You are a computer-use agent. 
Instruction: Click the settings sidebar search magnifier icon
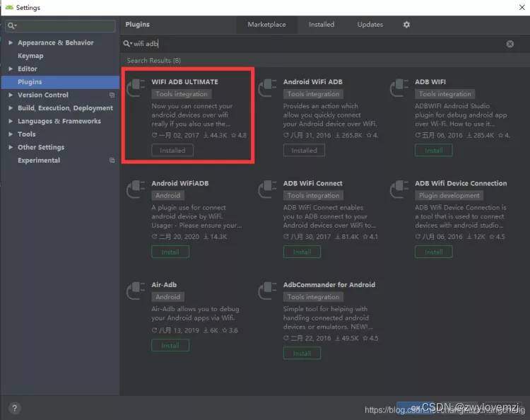click(11, 25)
